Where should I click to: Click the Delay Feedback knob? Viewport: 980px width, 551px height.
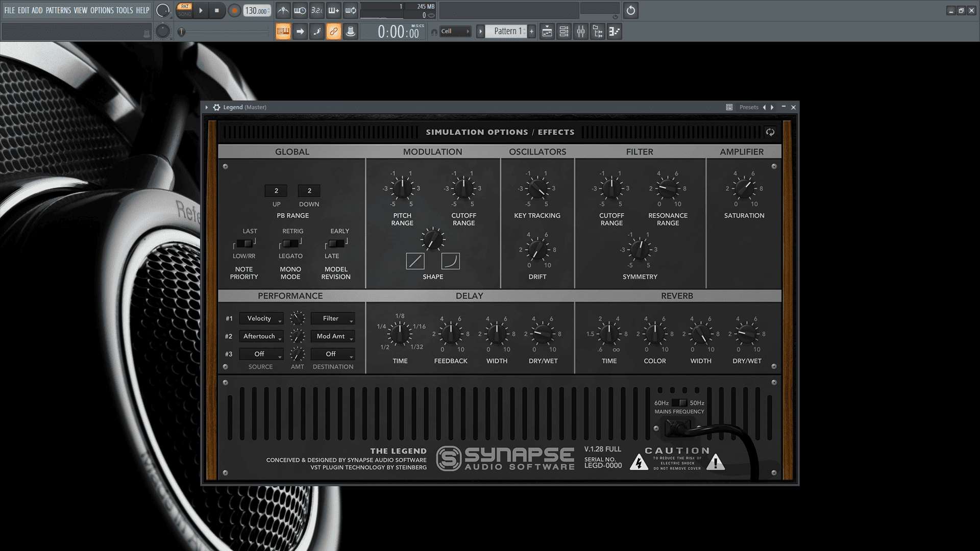coord(451,334)
